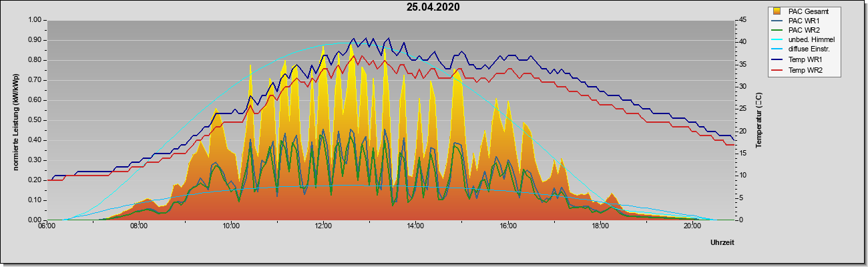Image resolution: width=868 pixels, height=267 pixels.
Task: Click the chart title 25.04.2020
Action: pos(433,7)
